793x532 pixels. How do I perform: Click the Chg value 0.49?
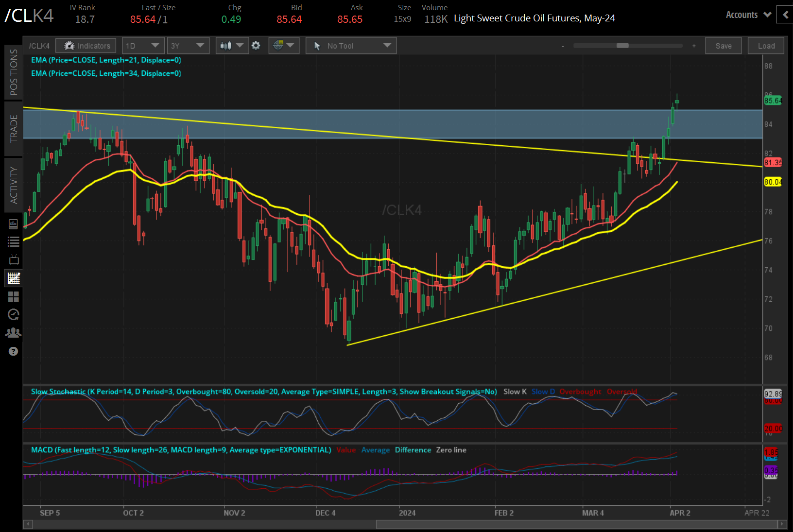coord(231,19)
